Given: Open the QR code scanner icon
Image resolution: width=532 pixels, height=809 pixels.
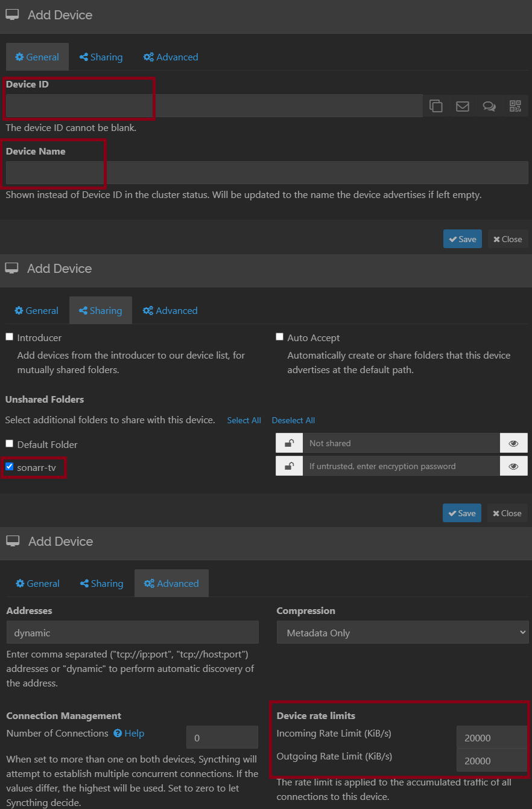Looking at the screenshot, I should coord(515,106).
